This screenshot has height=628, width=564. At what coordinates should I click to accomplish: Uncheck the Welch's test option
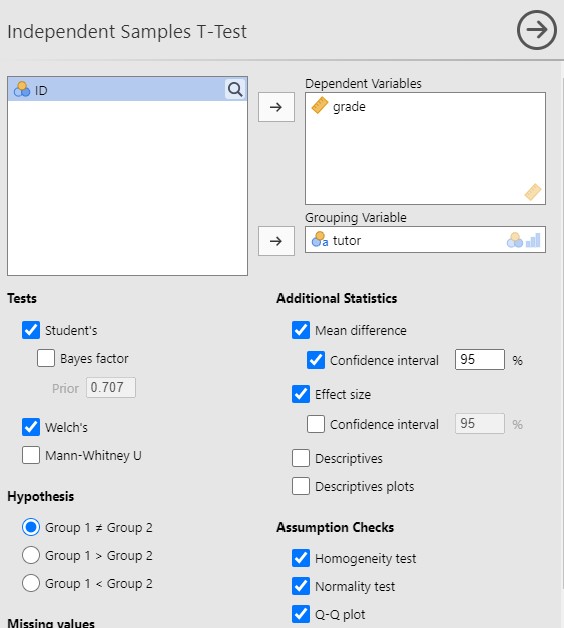(31, 427)
